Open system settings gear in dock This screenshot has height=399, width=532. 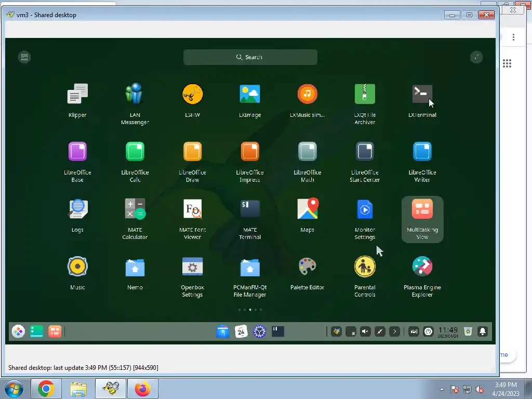260,331
